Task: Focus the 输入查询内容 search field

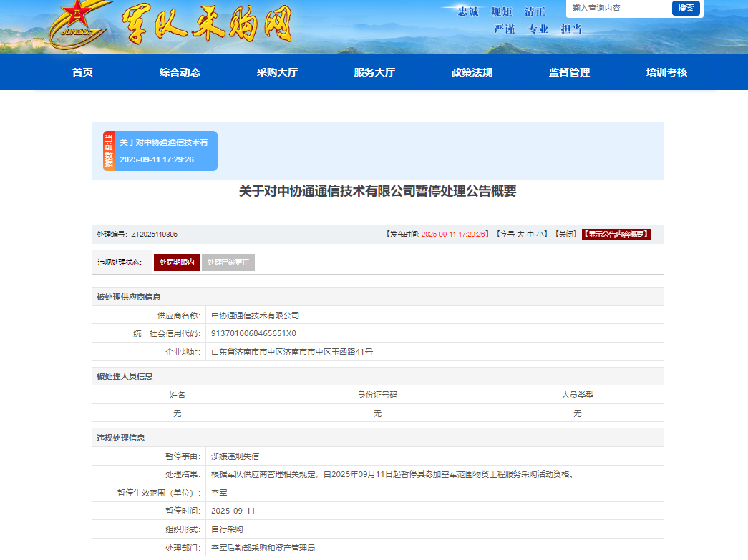Action: click(x=618, y=8)
